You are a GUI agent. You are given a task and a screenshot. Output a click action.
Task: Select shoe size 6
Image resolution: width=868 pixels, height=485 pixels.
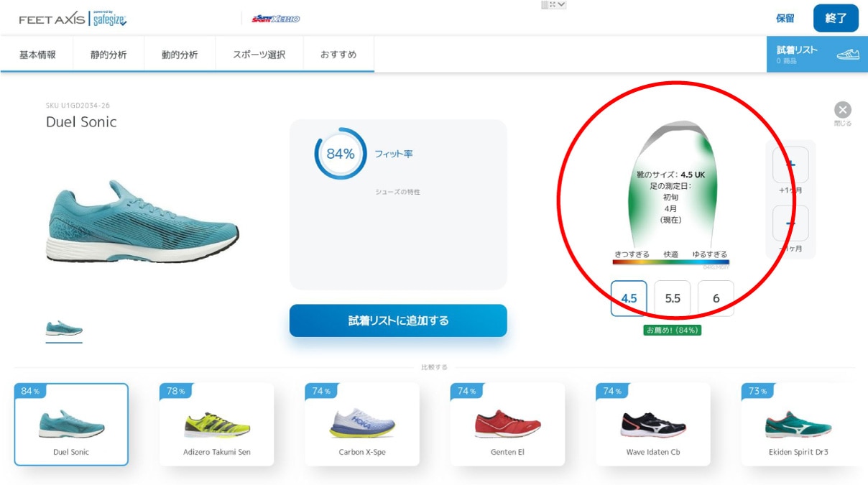716,298
